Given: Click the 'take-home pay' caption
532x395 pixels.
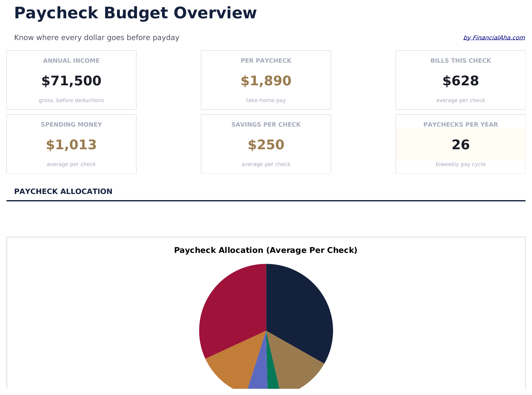Looking at the screenshot, I should pos(266,101).
